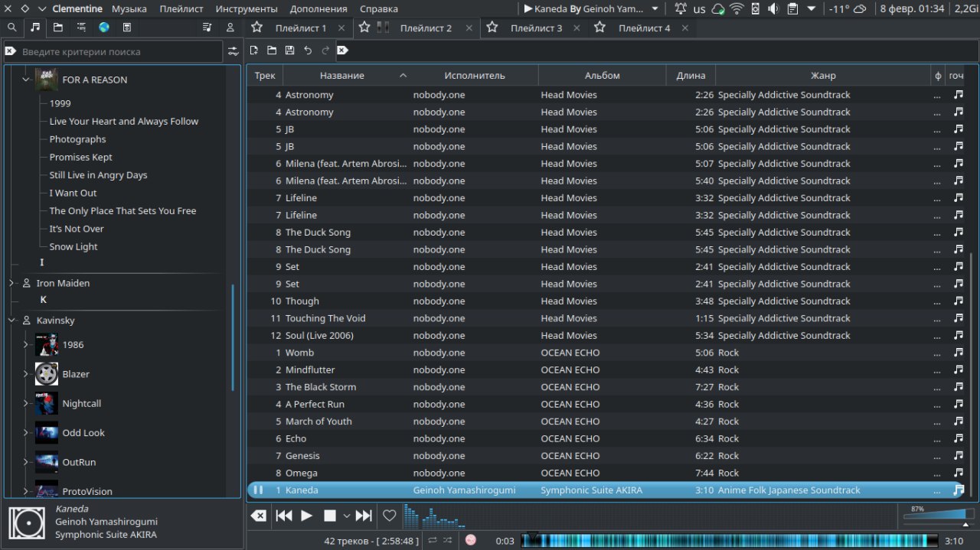Viewport: 980px width, 550px height.
Task: Favorite Плейлист 1 with its star
Action: point(256,28)
